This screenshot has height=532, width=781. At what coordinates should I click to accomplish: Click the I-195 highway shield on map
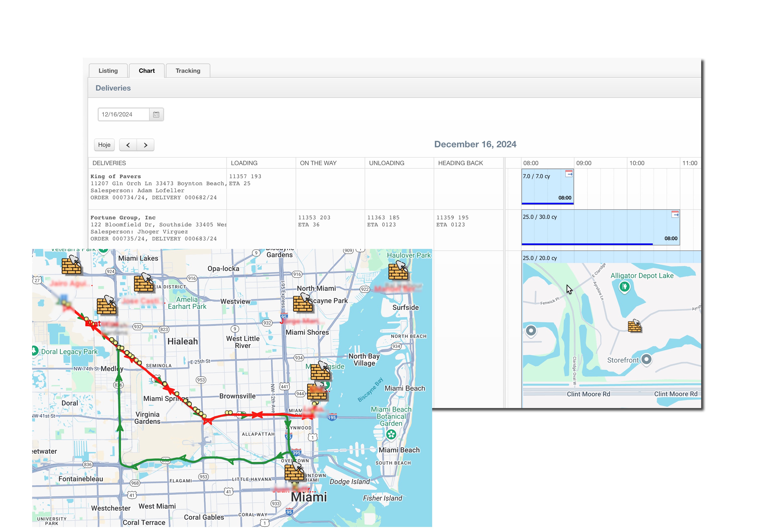332,417
